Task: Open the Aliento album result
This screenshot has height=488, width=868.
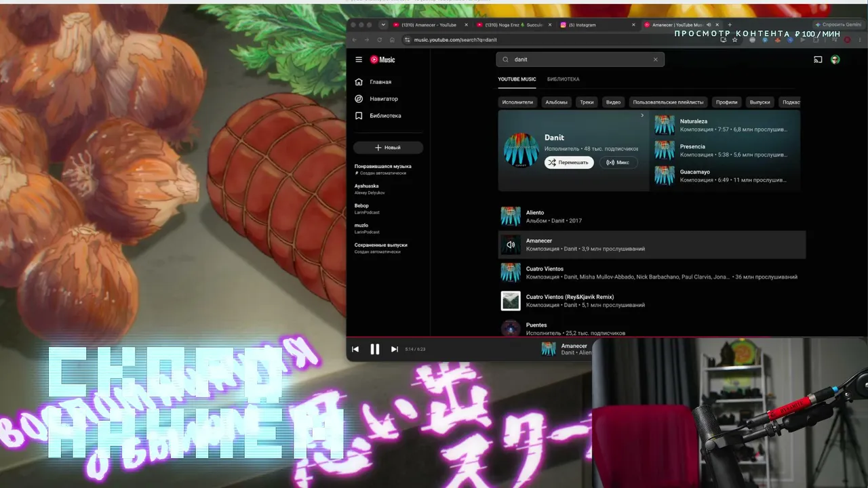Action: click(652, 216)
